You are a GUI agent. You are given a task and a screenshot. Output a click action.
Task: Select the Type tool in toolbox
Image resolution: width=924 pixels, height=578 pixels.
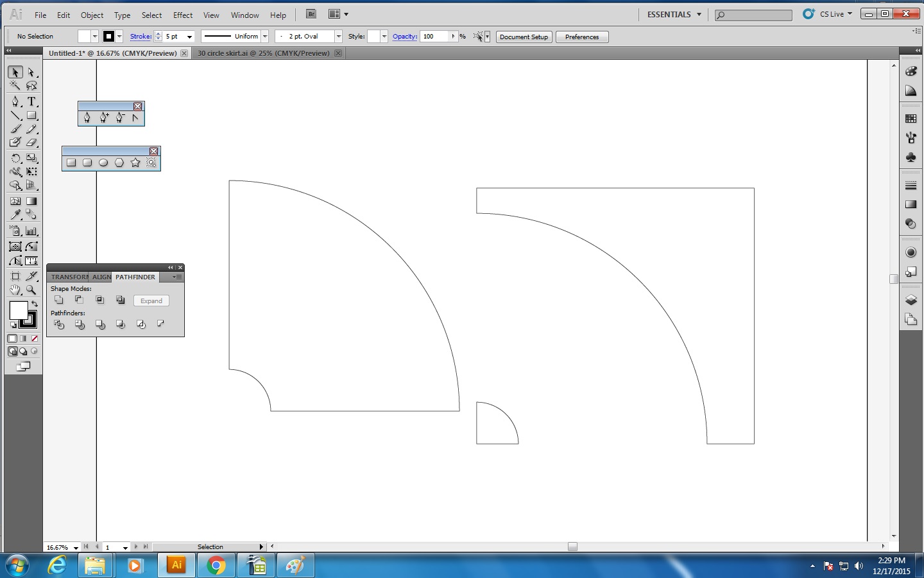31,101
